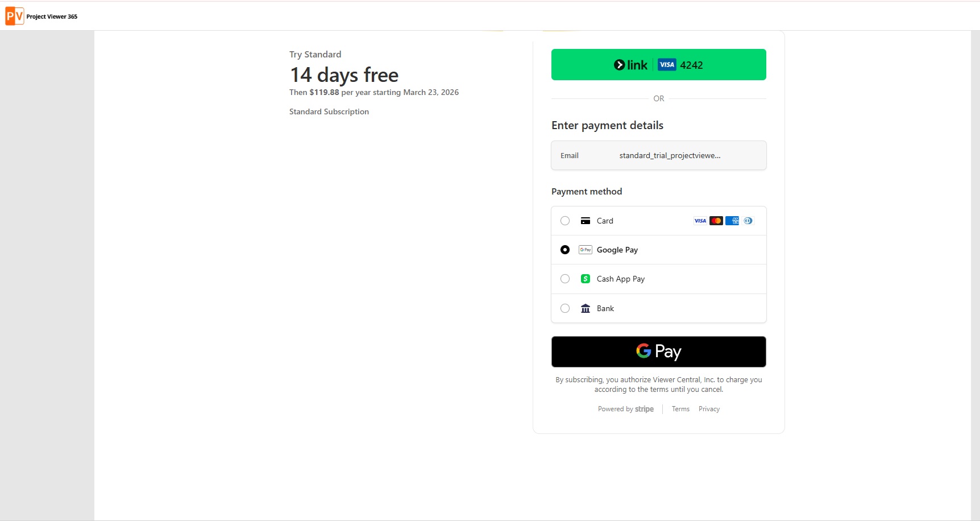Click the Visa logo in Card row
The height and width of the screenshot is (521, 980).
[x=700, y=221]
